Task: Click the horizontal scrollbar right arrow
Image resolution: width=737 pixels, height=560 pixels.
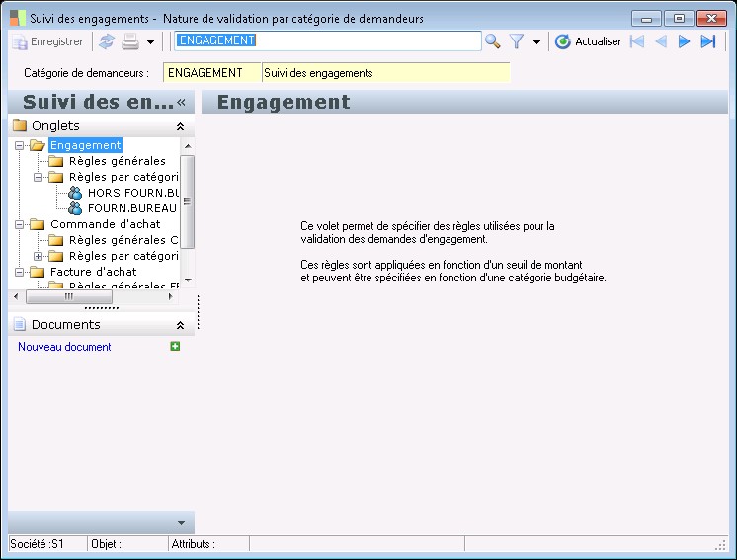Action: click(x=171, y=296)
